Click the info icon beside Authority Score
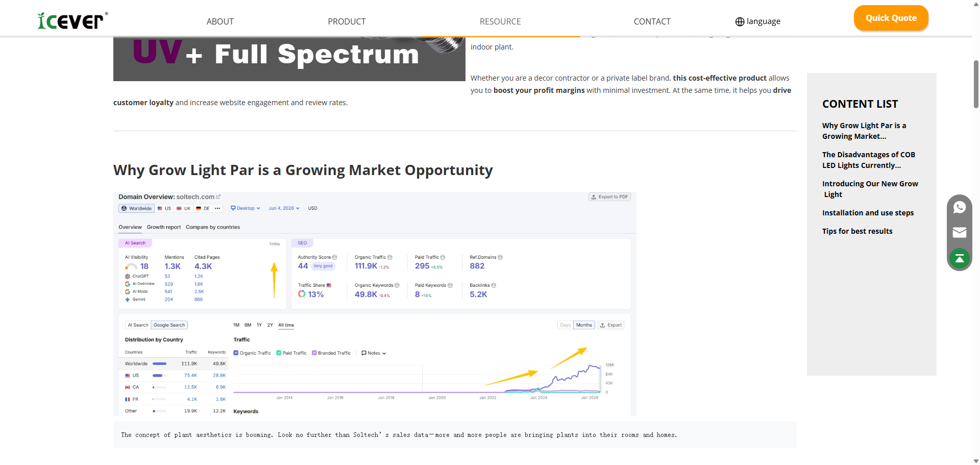Viewport: 980px width, 465px height. (335, 257)
